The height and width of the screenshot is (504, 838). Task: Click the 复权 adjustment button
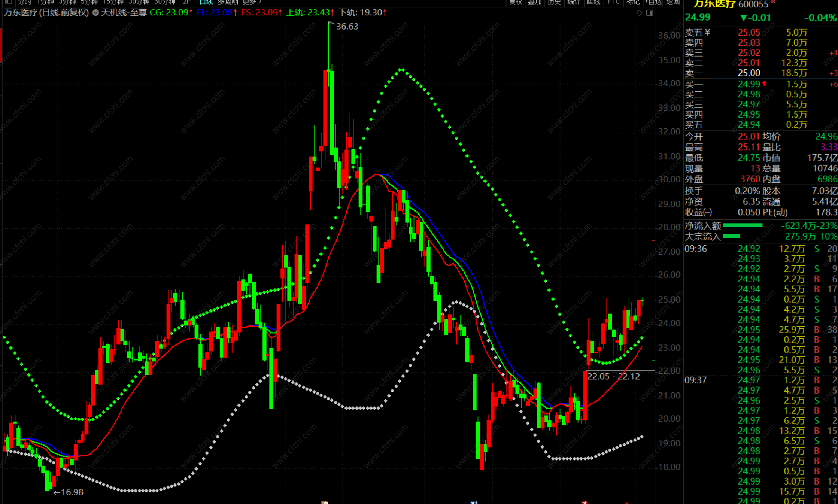click(516, 2)
